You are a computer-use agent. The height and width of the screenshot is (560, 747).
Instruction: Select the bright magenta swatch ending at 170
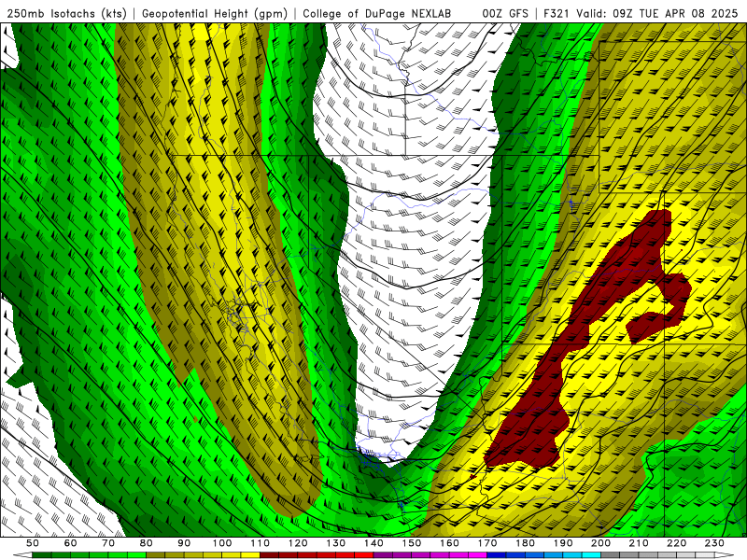[x=477, y=555]
